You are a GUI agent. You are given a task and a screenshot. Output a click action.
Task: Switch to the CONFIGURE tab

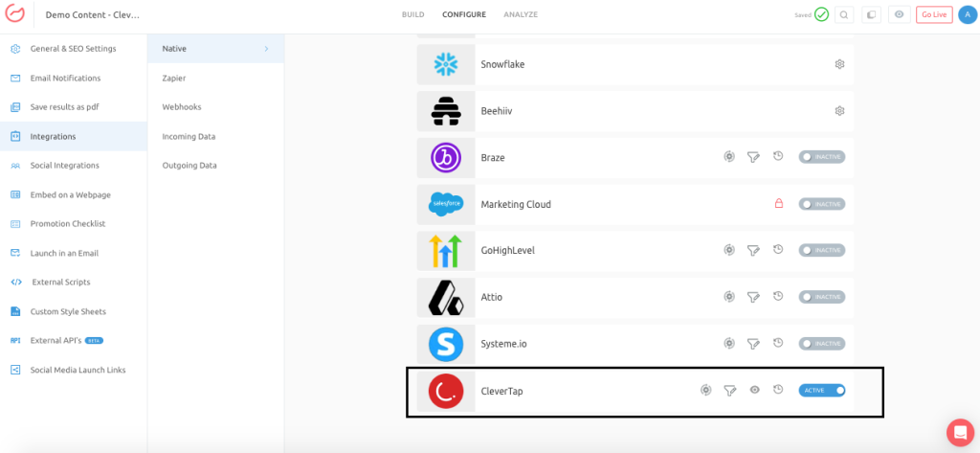pos(464,14)
